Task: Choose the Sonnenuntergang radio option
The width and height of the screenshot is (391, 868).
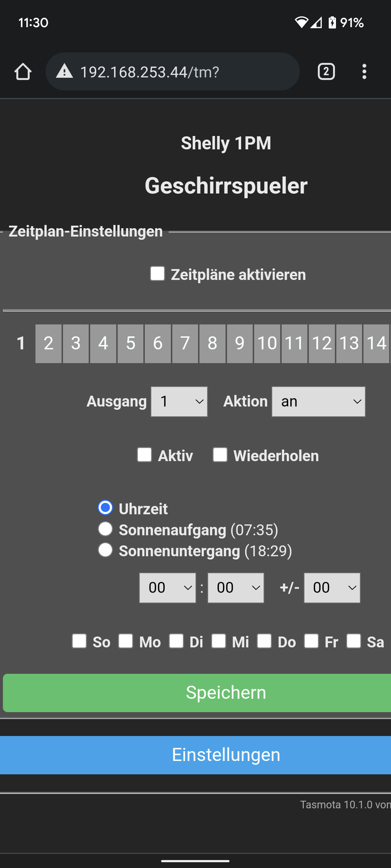Action: pyautogui.click(x=105, y=550)
